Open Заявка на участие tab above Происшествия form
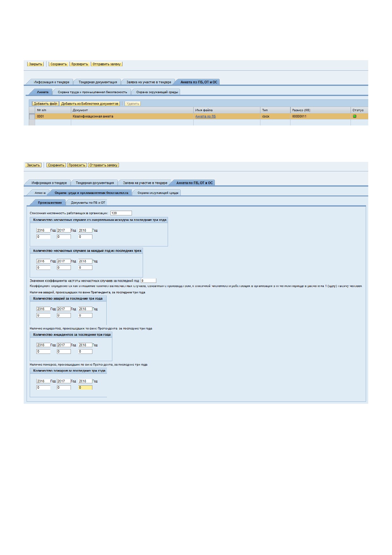The width and height of the screenshot is (392, 555). pos(145,183)
